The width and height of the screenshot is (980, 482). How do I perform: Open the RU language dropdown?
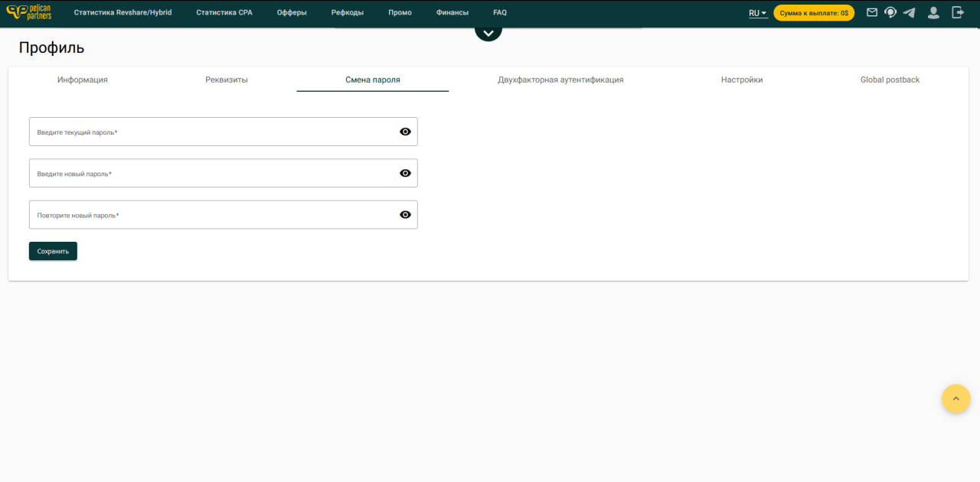(757, 13)
